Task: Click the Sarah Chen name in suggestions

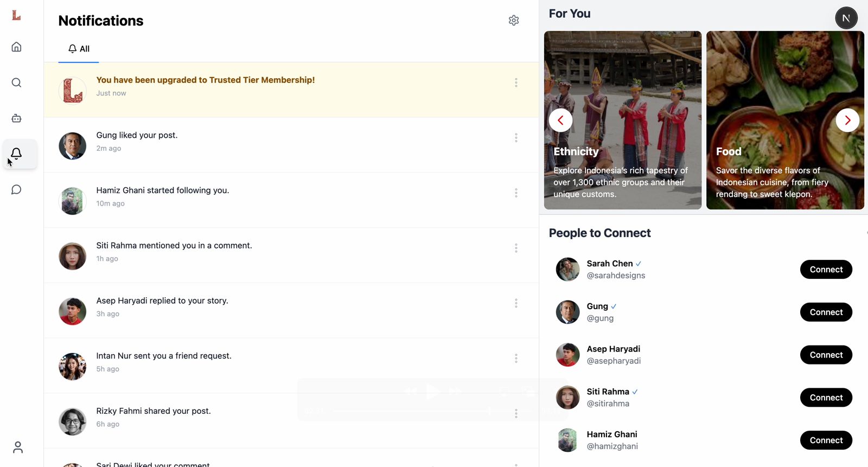Action: [610, 264]
